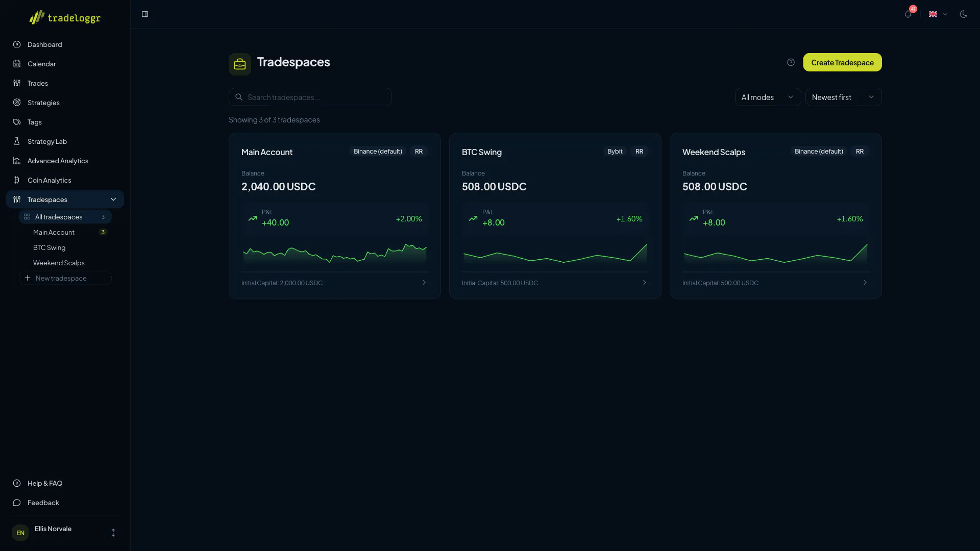Open the Coin Analytics bitcoin icon
This screenshot has width=980, height=551.
tap(17, 180)
